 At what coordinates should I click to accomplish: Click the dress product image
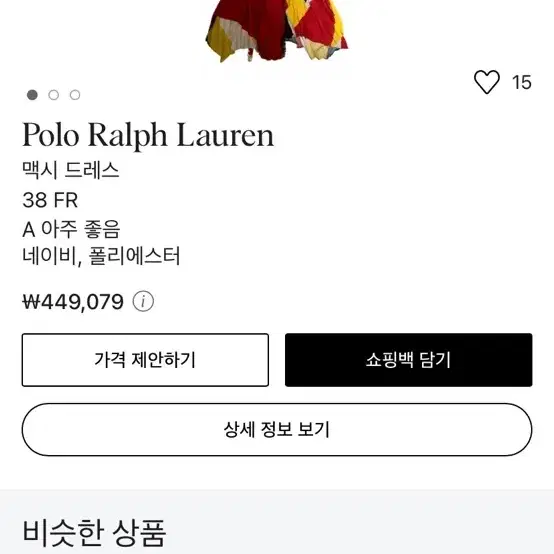pos(276,31)
